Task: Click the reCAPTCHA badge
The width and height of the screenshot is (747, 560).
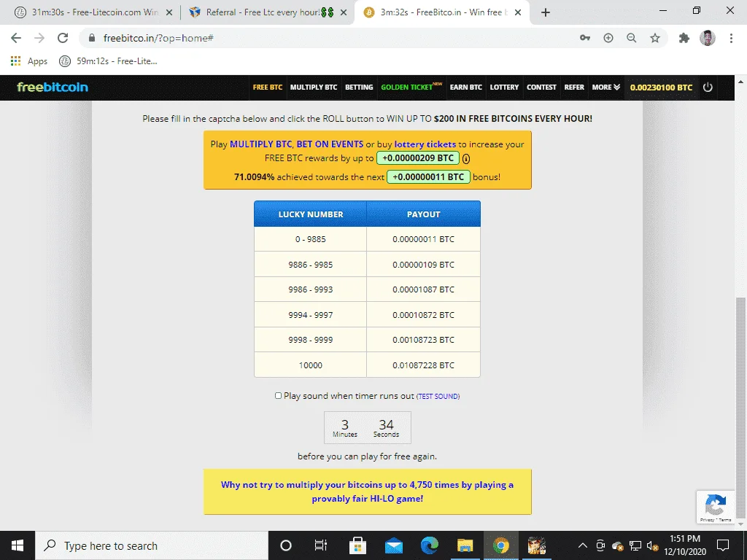Action: [x=715, y=507]
